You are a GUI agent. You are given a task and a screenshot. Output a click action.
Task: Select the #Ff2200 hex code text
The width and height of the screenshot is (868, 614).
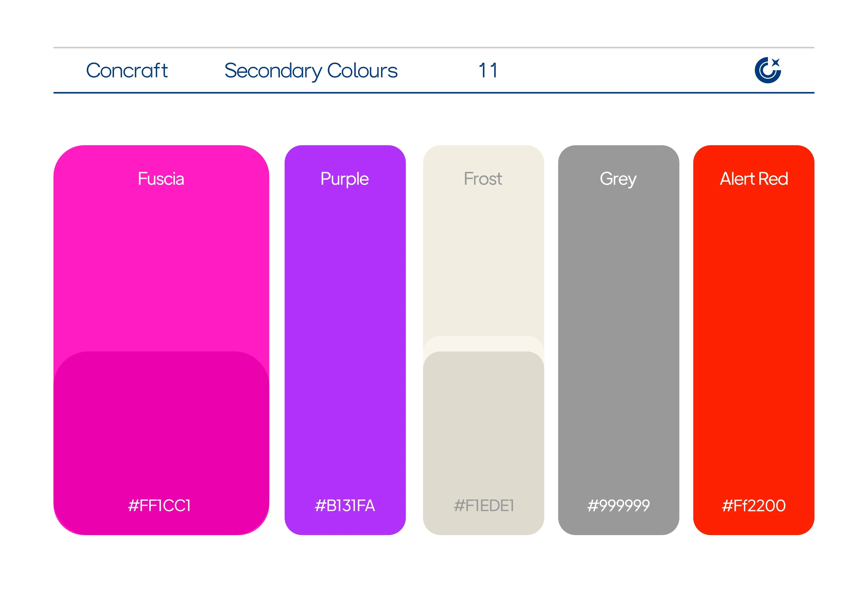(754, 506)
